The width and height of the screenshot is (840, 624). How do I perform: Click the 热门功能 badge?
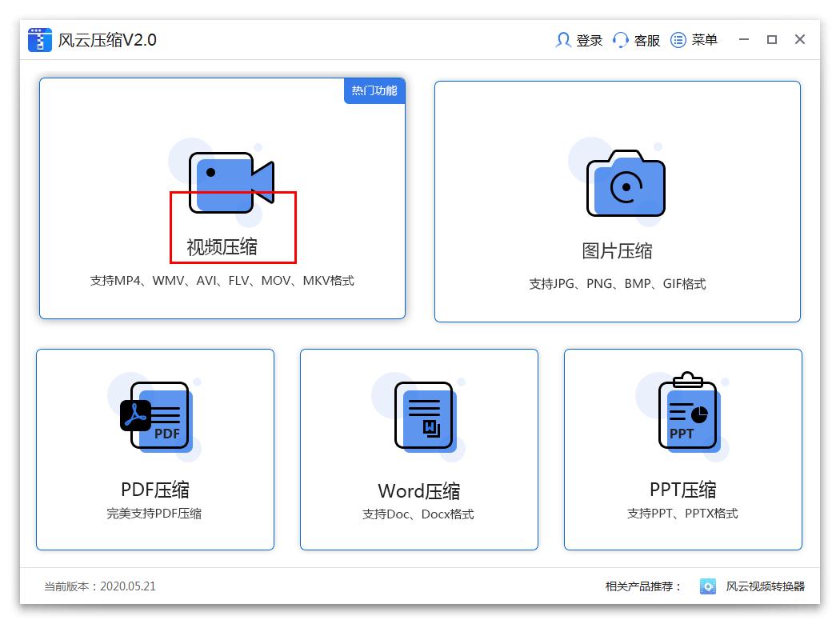coord(374,90)
